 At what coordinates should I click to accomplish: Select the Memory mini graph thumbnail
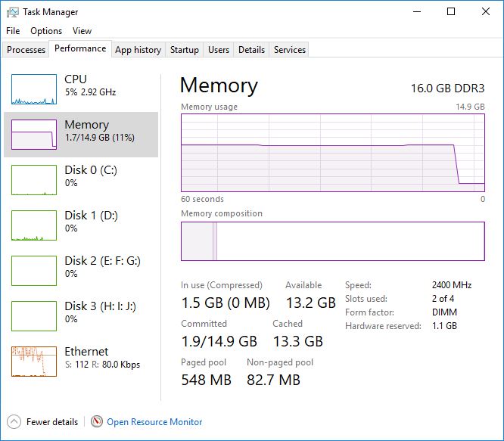point(34,135)
